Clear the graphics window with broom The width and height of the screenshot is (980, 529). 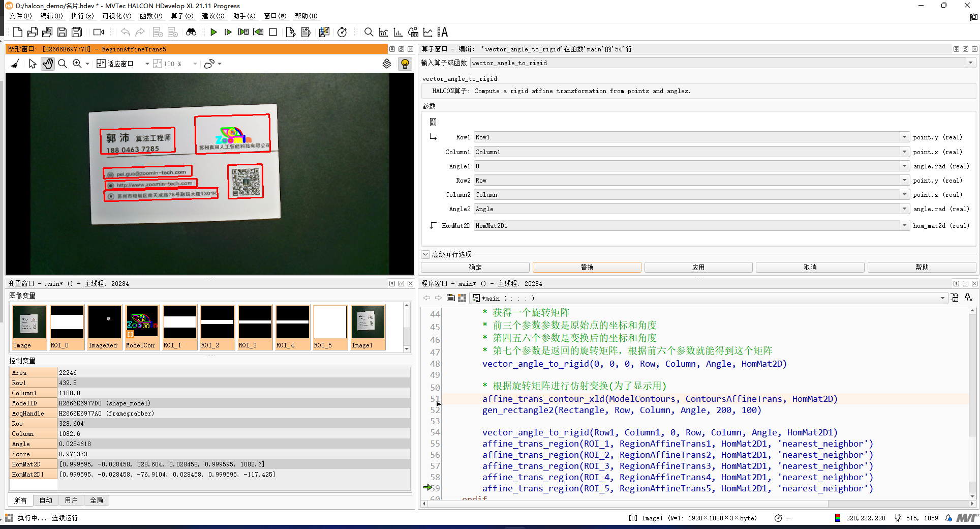15,64
